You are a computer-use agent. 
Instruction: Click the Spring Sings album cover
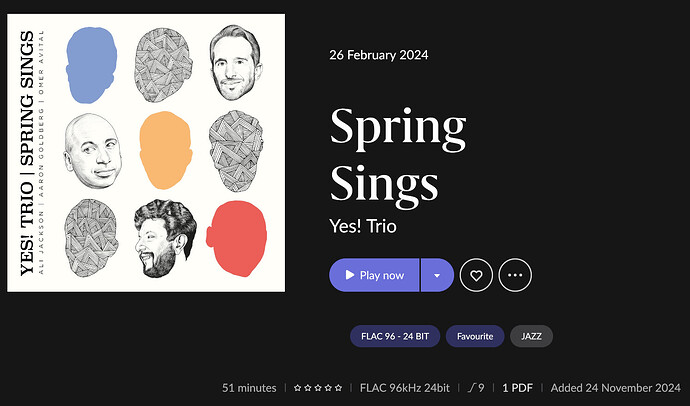tap(146, 152)
